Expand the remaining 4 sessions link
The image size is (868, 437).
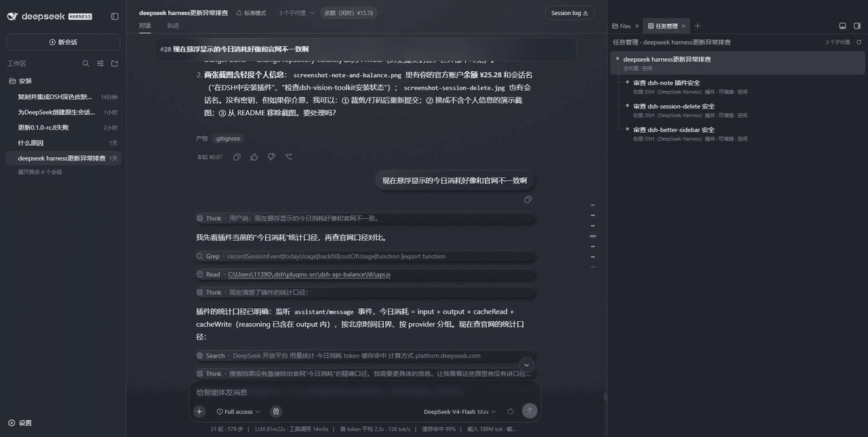click(x=39, y=172)
